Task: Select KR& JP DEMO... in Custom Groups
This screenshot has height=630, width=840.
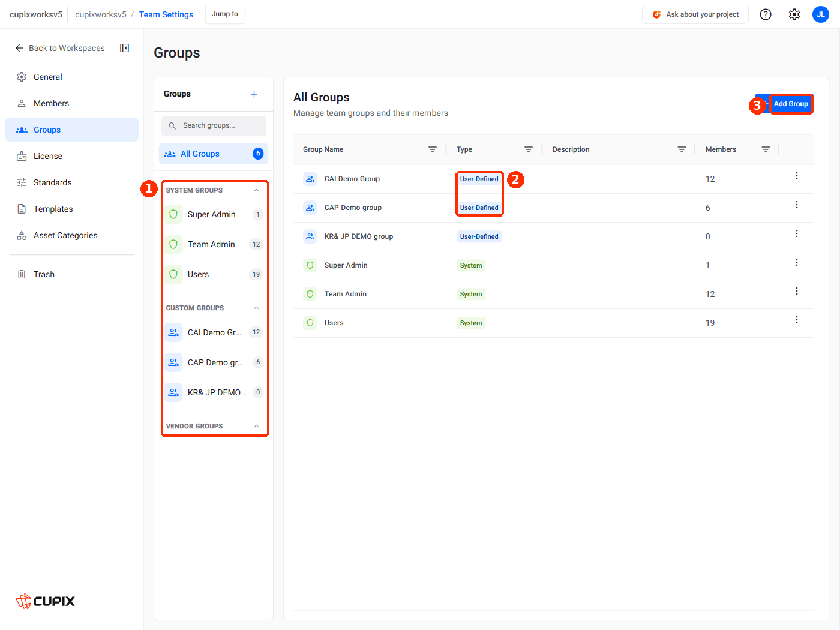Action: pyautogui.click(x=214, y=392)
